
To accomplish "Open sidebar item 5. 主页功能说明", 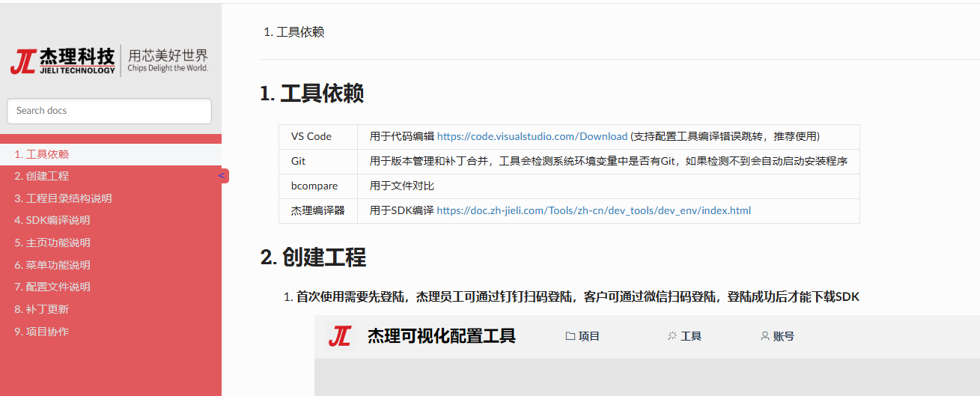I will point(111,243).
